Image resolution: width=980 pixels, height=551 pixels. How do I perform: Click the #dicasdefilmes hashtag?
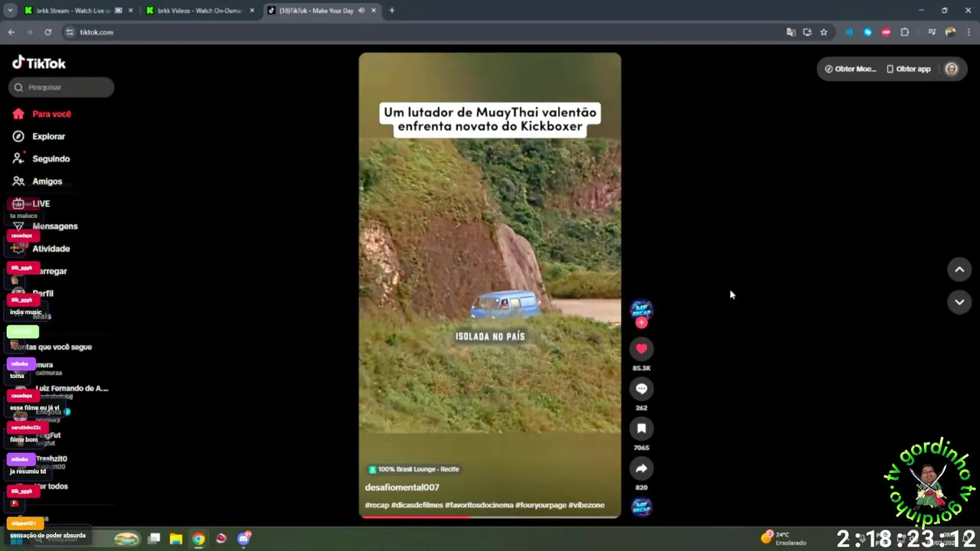click(x=416, y=505)
